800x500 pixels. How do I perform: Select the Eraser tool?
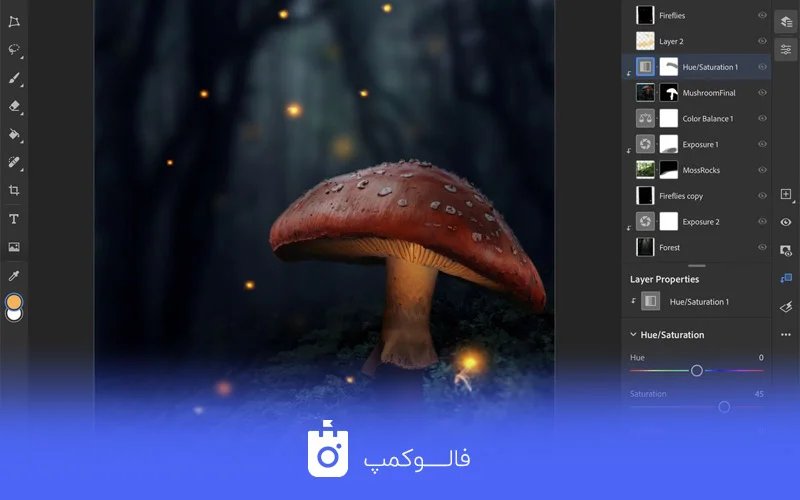[14, 106]
